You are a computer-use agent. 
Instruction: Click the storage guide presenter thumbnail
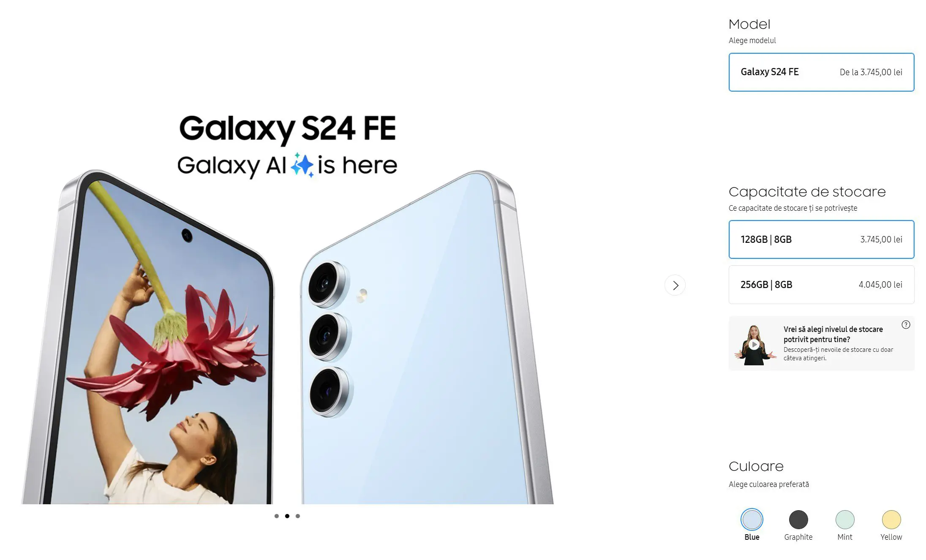[x=755, y=345]
